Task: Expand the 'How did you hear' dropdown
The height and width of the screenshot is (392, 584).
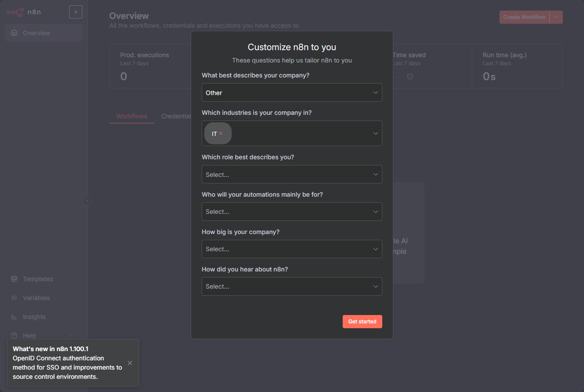Action: [x=292, y=286]
